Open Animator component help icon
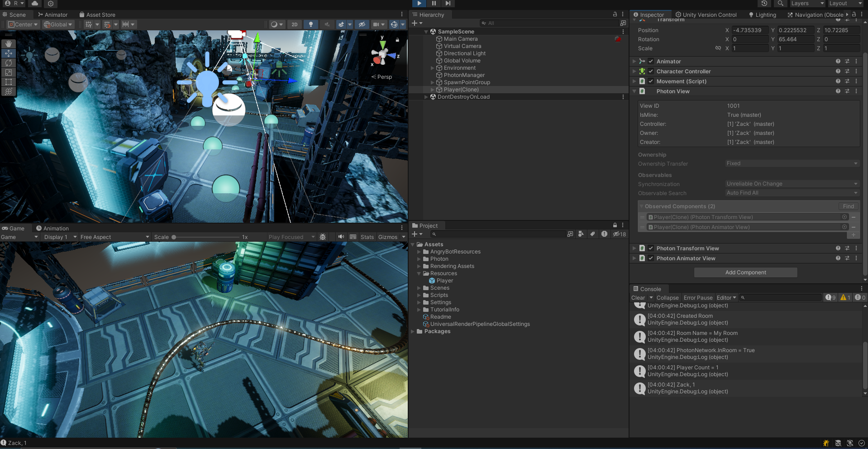The image size is (868, 449). 838,61
